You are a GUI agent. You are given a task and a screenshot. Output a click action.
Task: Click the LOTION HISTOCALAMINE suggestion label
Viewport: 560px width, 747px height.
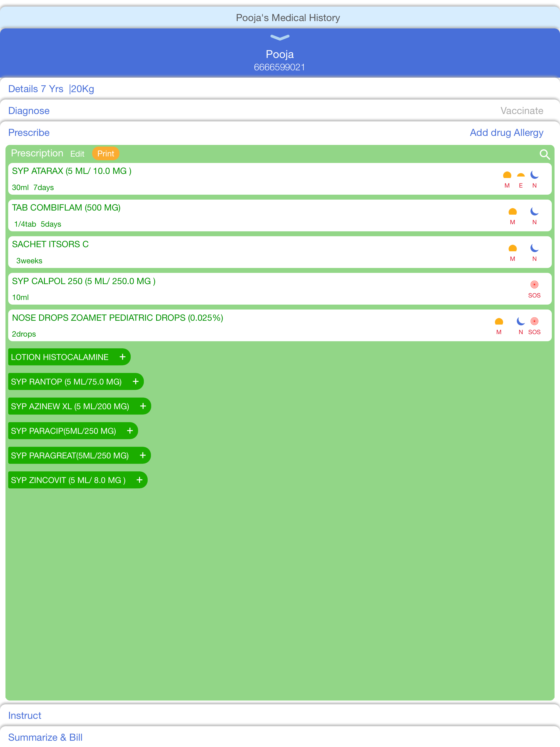[60, 357]
